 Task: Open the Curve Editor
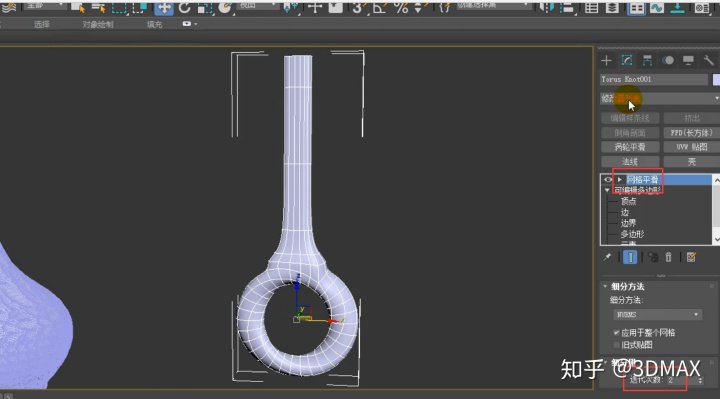tap(657, 8)
